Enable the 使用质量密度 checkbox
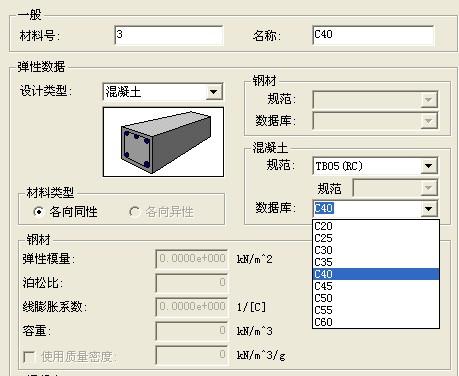 coord(29,357)
